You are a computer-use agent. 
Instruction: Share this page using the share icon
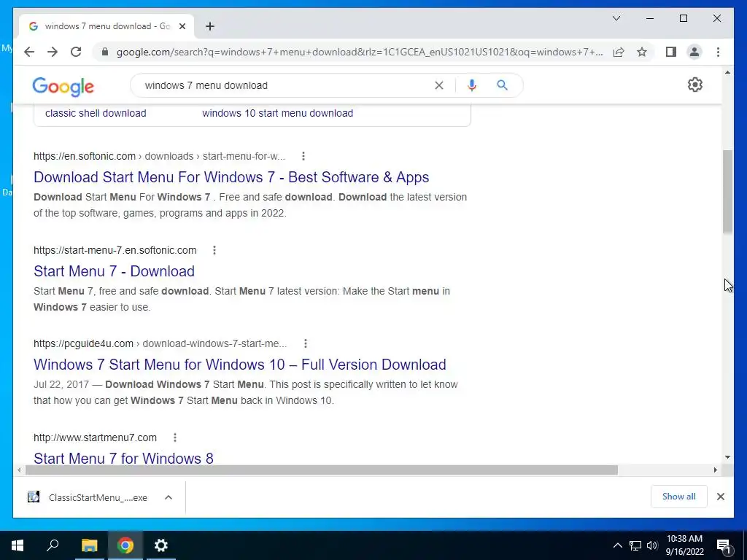point(619,52)
